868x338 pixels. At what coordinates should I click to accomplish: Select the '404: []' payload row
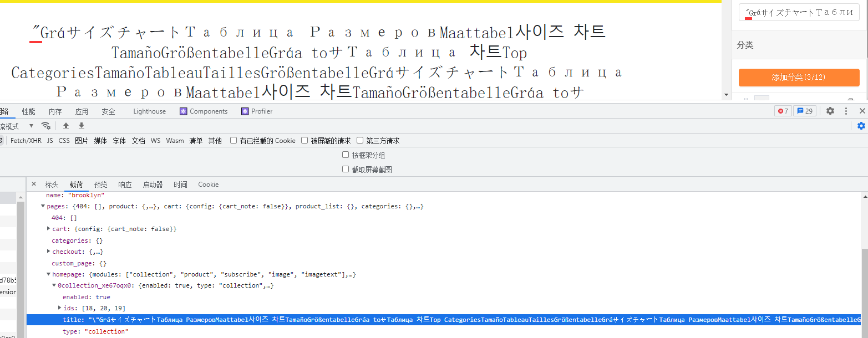click(x=64, y=218)
